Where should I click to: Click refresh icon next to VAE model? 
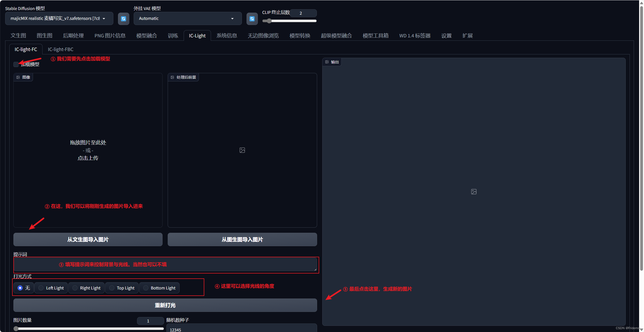[x=252, y=19]
